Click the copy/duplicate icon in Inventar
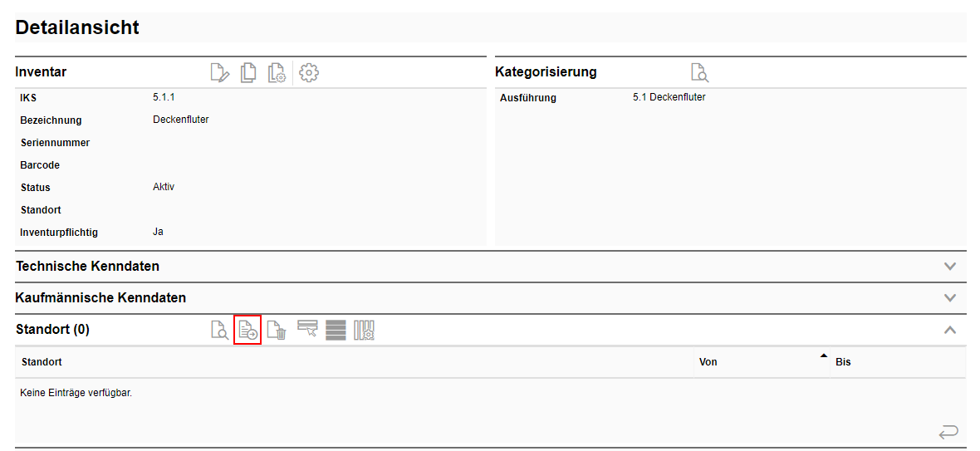This screenshot has height=451, width=980. [x=248, y=73]
